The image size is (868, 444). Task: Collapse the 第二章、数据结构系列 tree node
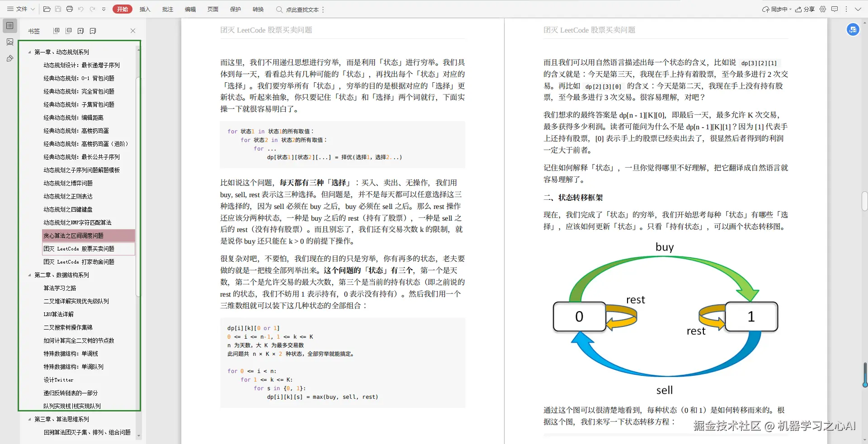pos(30,275)
